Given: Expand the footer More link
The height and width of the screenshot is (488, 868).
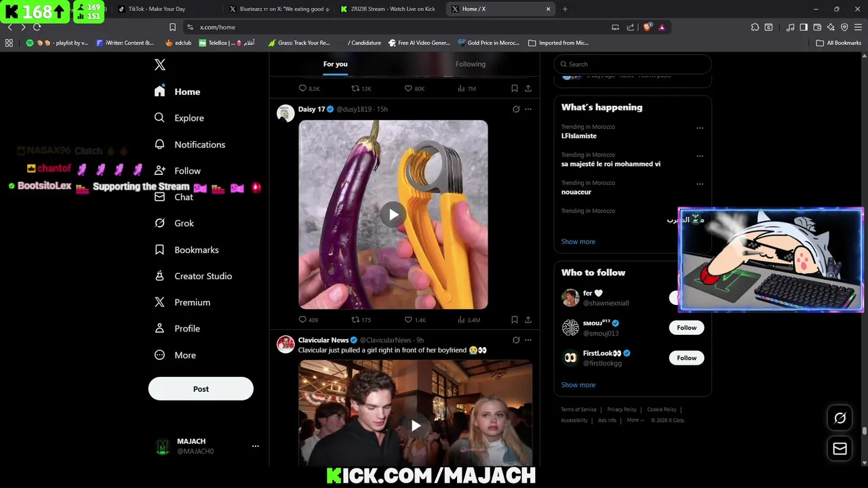Looking at the screenshot, I should pos(635,420).
